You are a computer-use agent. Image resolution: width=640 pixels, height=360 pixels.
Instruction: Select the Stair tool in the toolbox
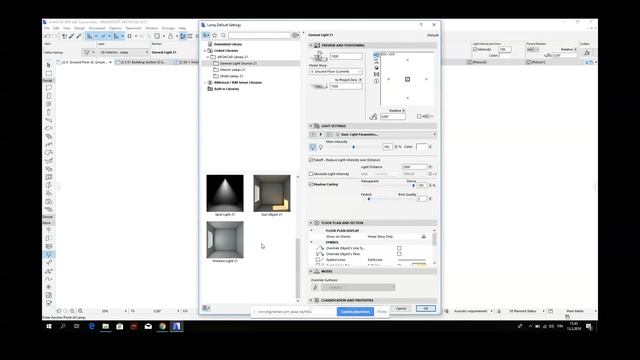49,136
